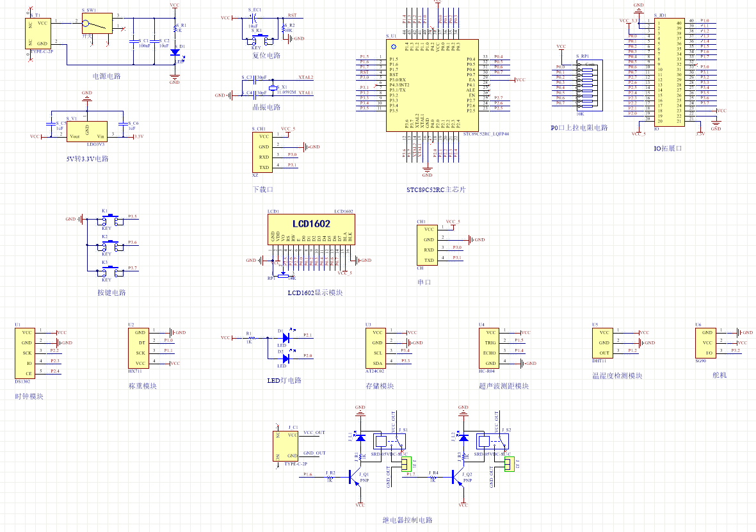Click the 称重模块 label

(x=143, y=386)
